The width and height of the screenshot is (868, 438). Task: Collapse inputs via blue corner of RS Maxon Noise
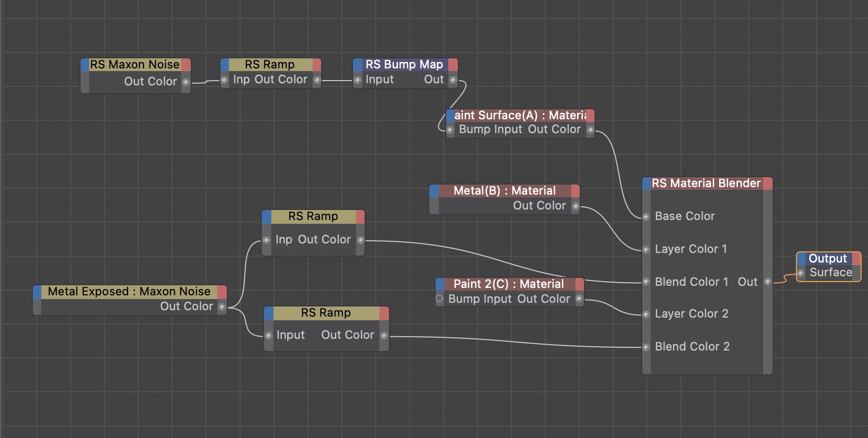[85, 65]
